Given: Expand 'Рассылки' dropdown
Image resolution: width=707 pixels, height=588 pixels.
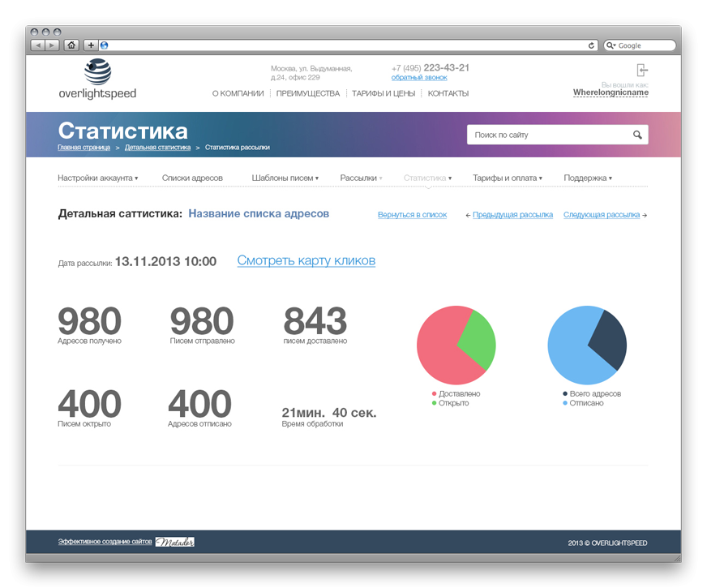Looking at the screenshot, I should (361, 178).
